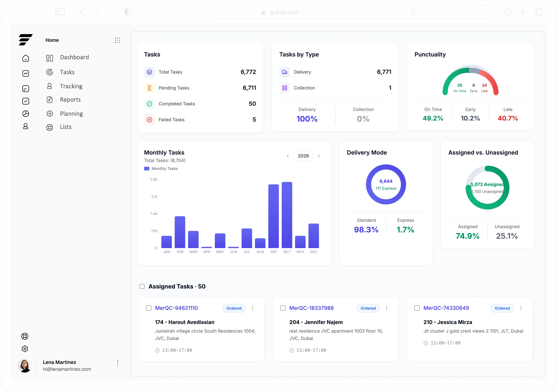Viewport: 557px width, 392px height.
Task: Open the three-dot menu on MerQC-18337988 card
Action: [387, 308]
